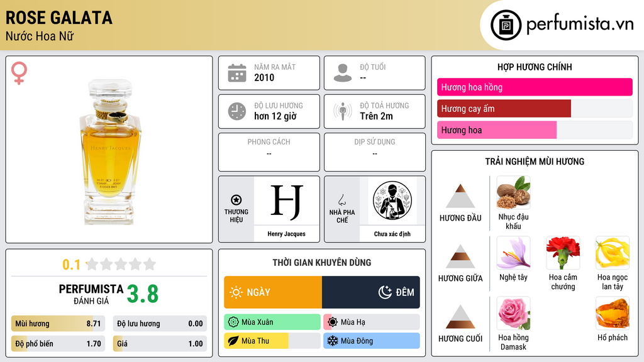Viewport: 644px width, 362px height.
Task: Click the Hương cay ấm accord bar
Action: pos(535,108)
